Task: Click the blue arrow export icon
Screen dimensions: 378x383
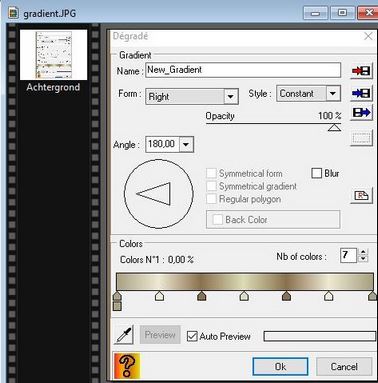Action: [x=361, y=113]
